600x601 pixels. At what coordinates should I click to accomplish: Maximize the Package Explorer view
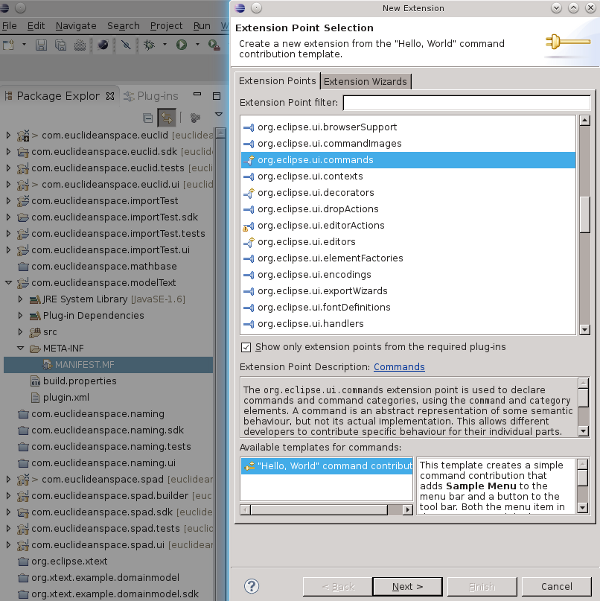[x=217, y=96]
